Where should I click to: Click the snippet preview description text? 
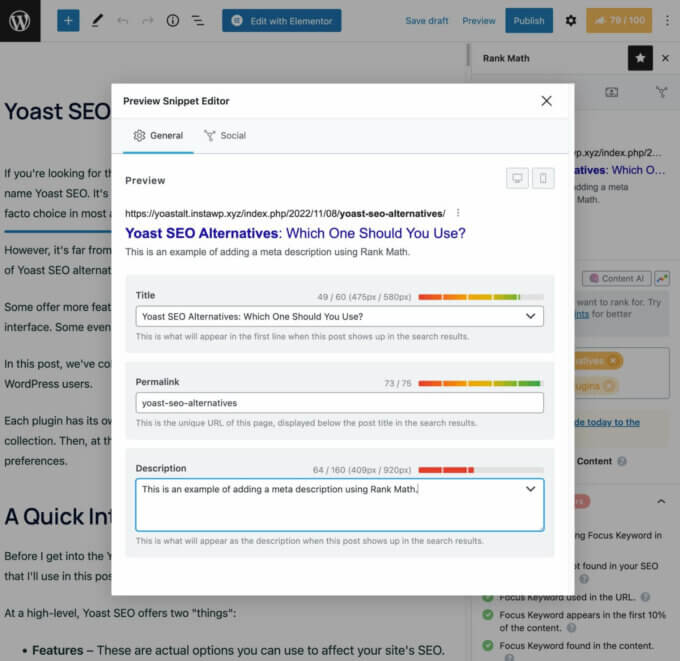(x=267, y=252)
